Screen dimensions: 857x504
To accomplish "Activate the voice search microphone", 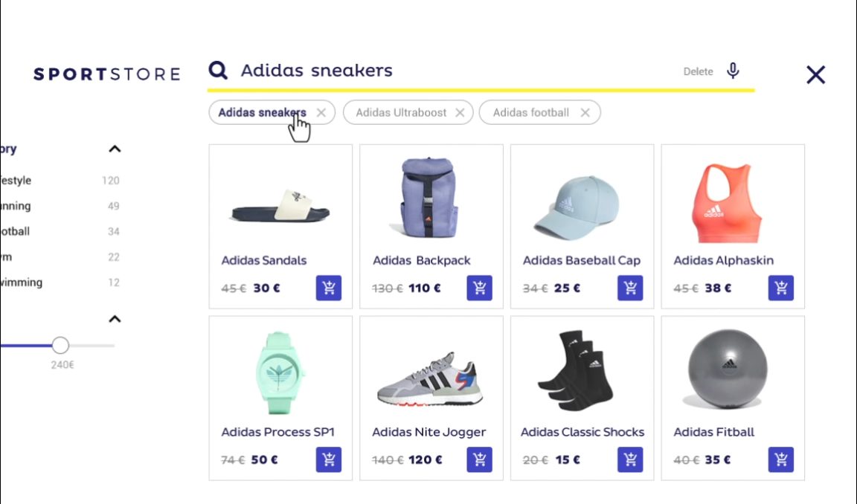I will click(734, 69).
